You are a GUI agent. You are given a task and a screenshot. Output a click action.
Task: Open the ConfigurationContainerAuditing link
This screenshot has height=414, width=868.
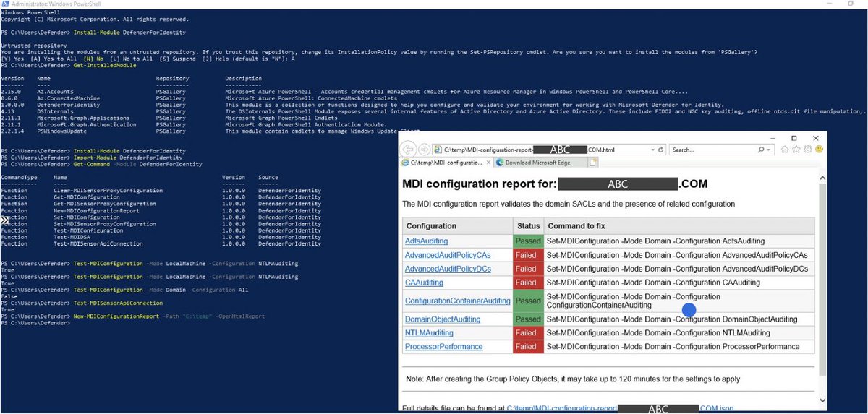tap(457, 301)
